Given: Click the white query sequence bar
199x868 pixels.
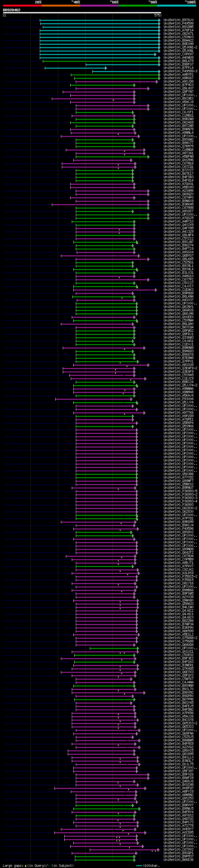Looking at the screenshot, I should (82, 13).
